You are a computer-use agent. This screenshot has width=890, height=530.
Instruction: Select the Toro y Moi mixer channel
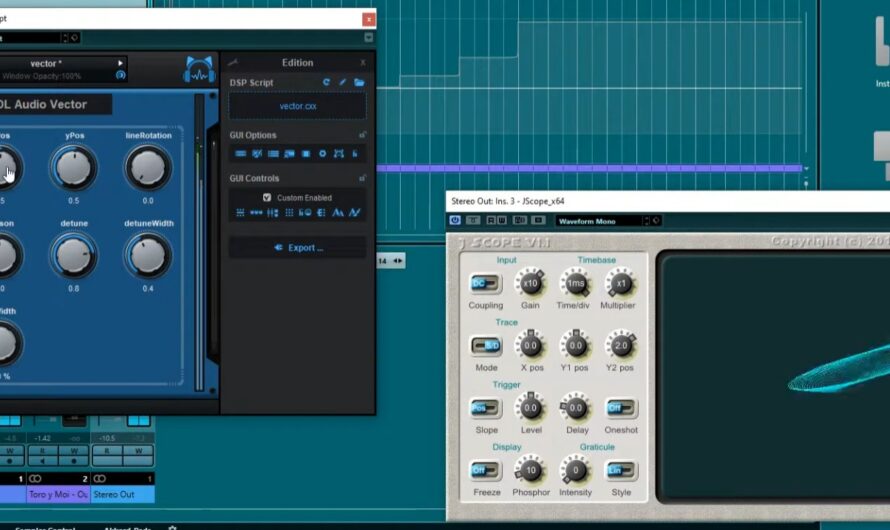58,494
